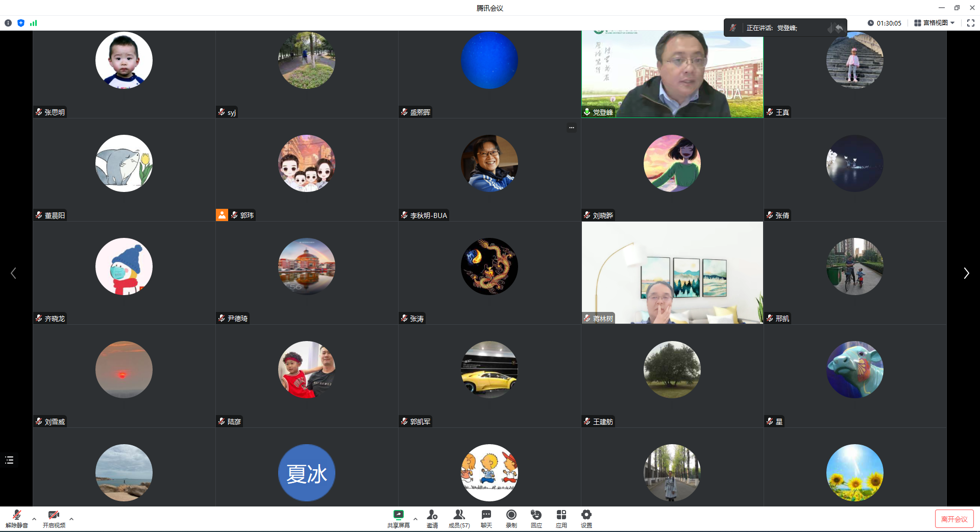Click the 离开会议 leave button

pos(954,519)
